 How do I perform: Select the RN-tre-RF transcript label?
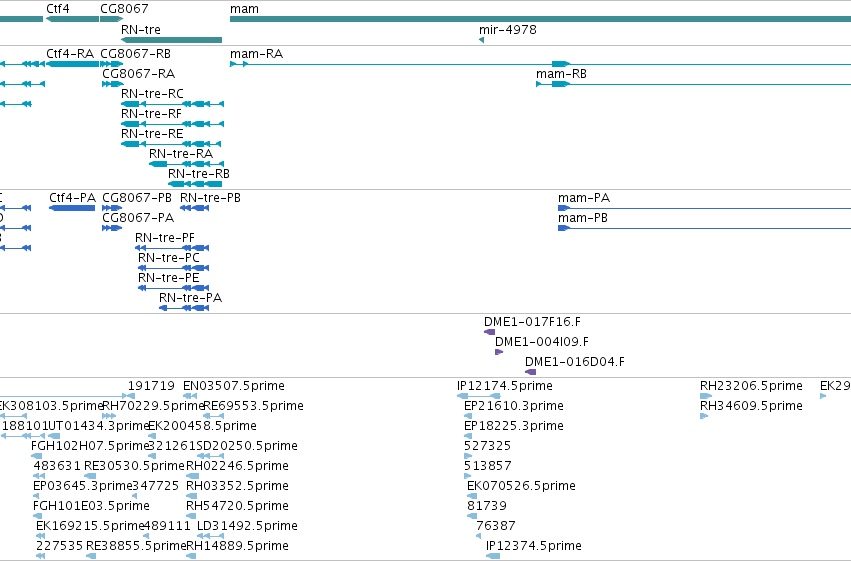(x=151, y=114)
